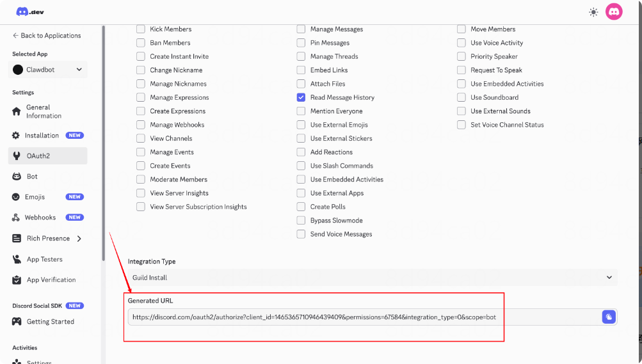Check the Priority Speaker checkbox

(x=461, y=56)
